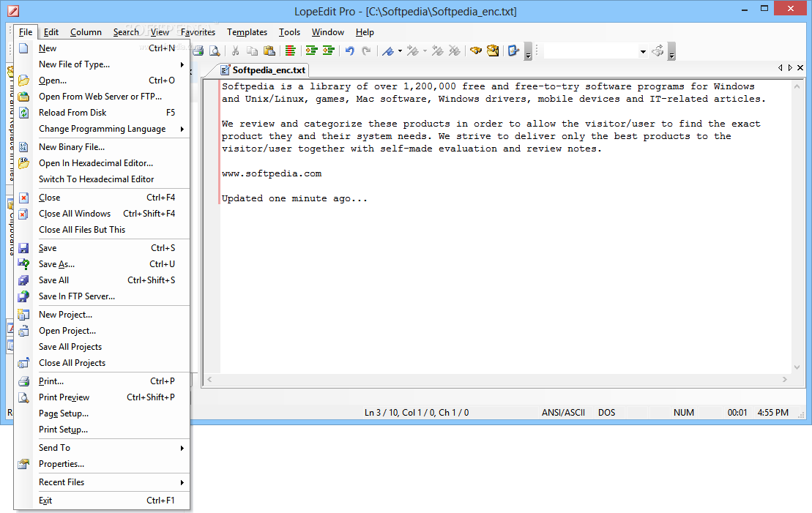Open the Column menu
The height and width of the screenshot is (513, 812).
click(x=86, y=32)
